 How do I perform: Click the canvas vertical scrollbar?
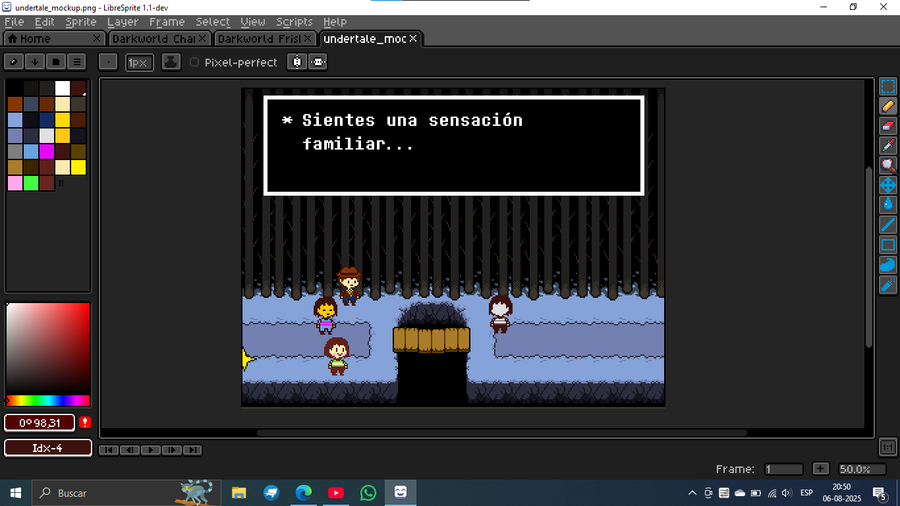pos(869,258)
